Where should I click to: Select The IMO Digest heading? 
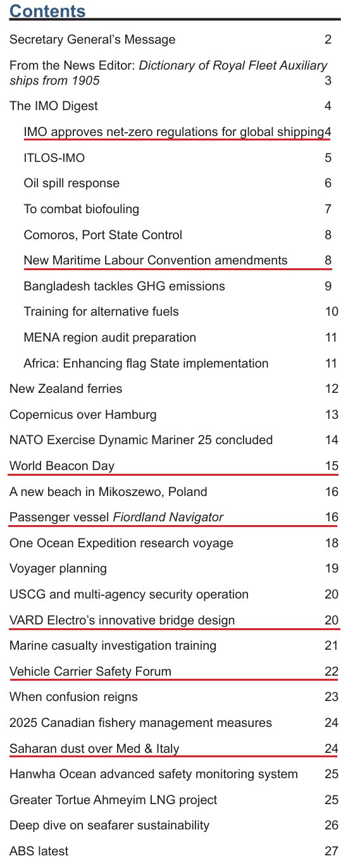coord(54,106)
